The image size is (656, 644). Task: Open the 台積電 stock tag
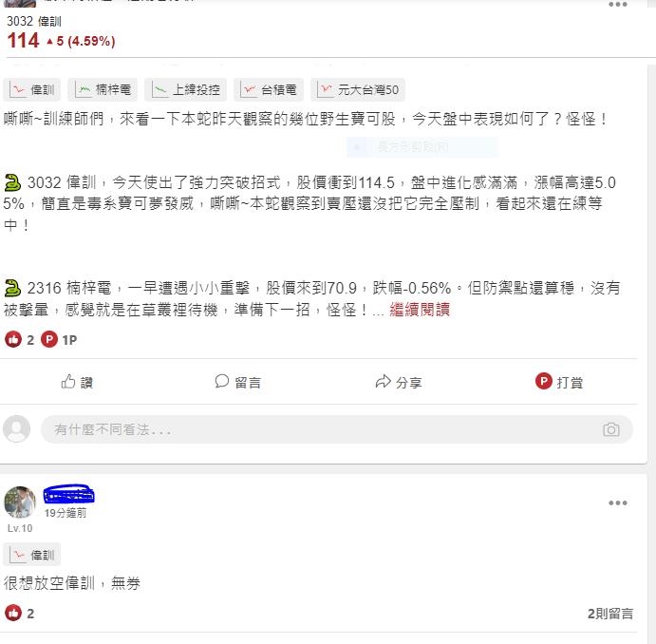269,89
